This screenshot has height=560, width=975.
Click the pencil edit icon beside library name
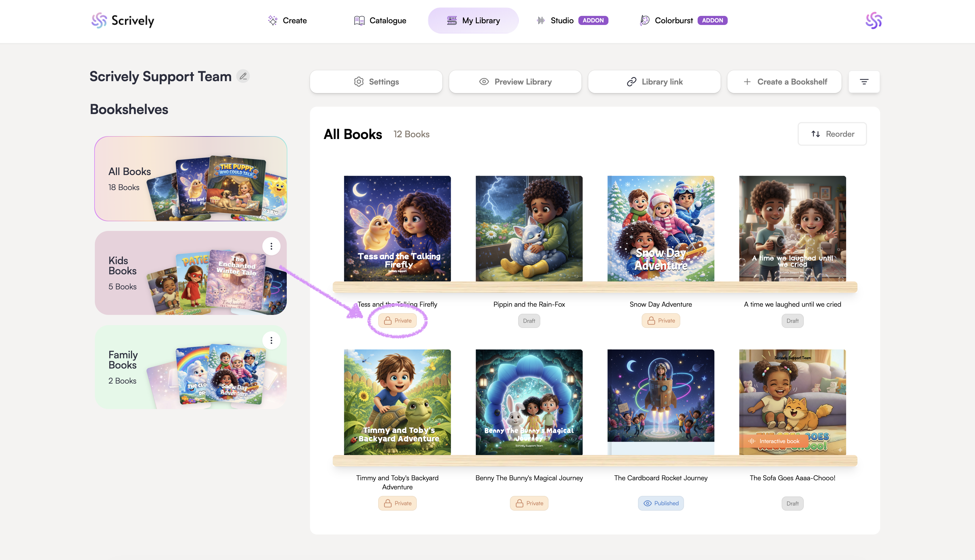[x=243, y=76]
